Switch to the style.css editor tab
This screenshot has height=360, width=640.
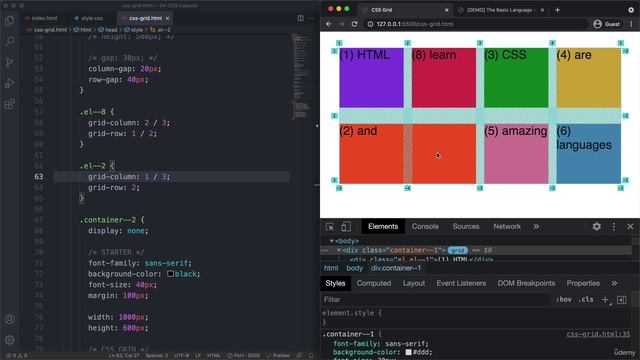point(89,18)
